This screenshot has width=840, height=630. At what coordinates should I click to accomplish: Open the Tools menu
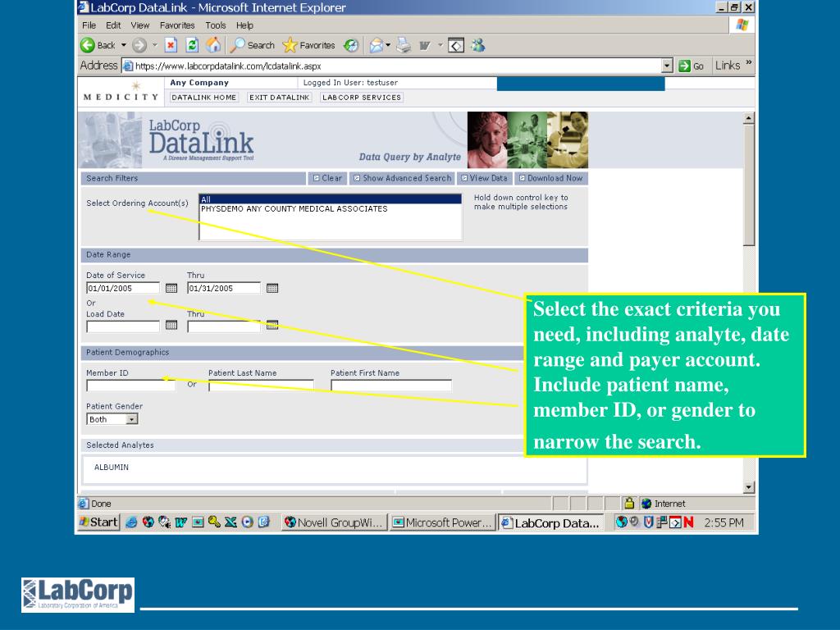216,25
